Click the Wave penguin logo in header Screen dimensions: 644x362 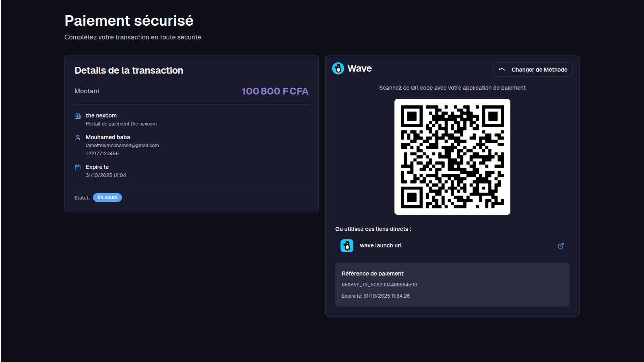tap(338, 68)
